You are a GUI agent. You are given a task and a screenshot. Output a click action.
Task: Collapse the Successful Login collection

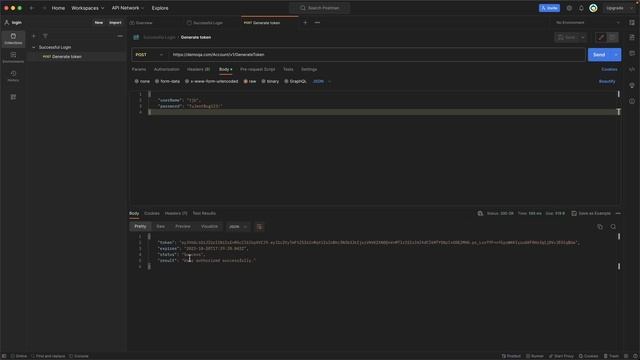tap(34, 47)
